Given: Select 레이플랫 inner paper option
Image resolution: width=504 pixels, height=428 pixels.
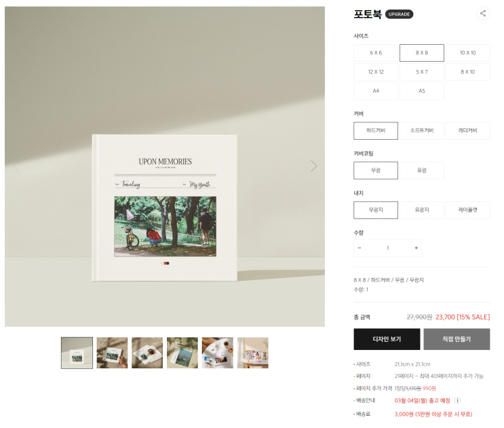Looking at the screenshot, I should (x=467, y=210).
